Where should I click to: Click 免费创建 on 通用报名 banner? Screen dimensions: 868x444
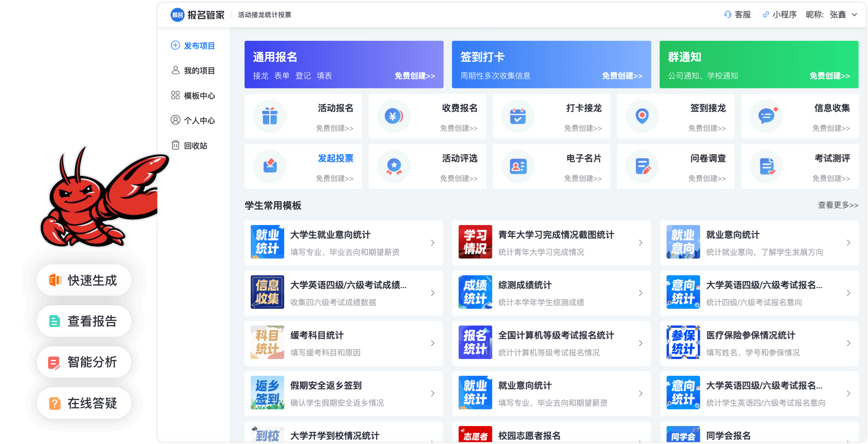tap(415, 76)
